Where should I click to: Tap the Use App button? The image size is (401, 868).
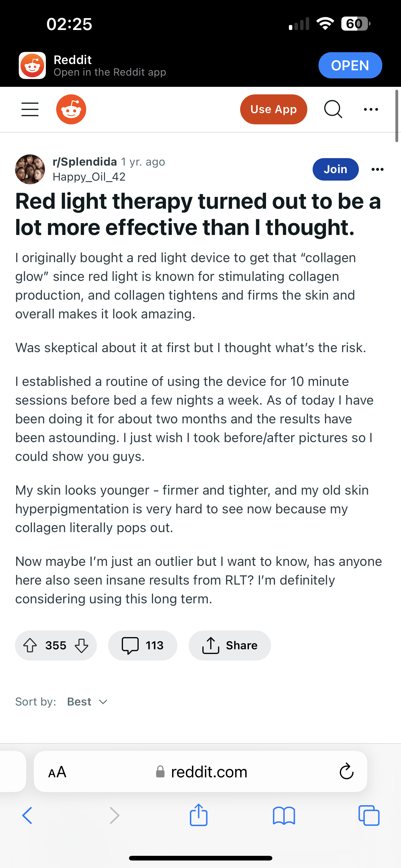coord(273,109)
